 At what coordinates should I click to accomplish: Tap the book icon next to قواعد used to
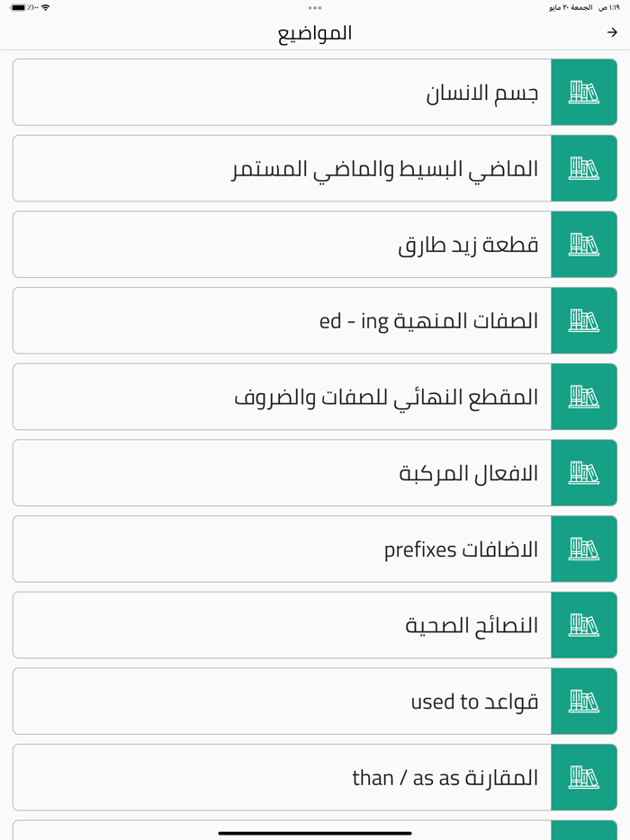(583, 701)
